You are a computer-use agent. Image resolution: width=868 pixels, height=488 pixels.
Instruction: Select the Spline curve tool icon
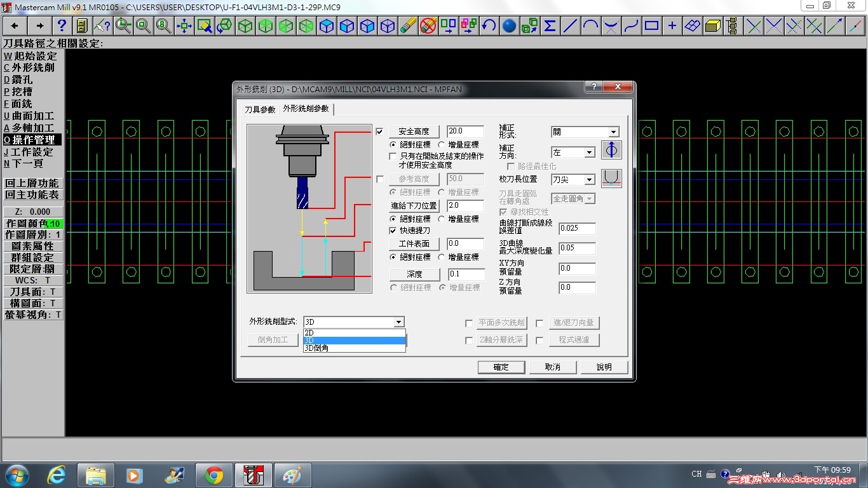click(x=632, y=26)
